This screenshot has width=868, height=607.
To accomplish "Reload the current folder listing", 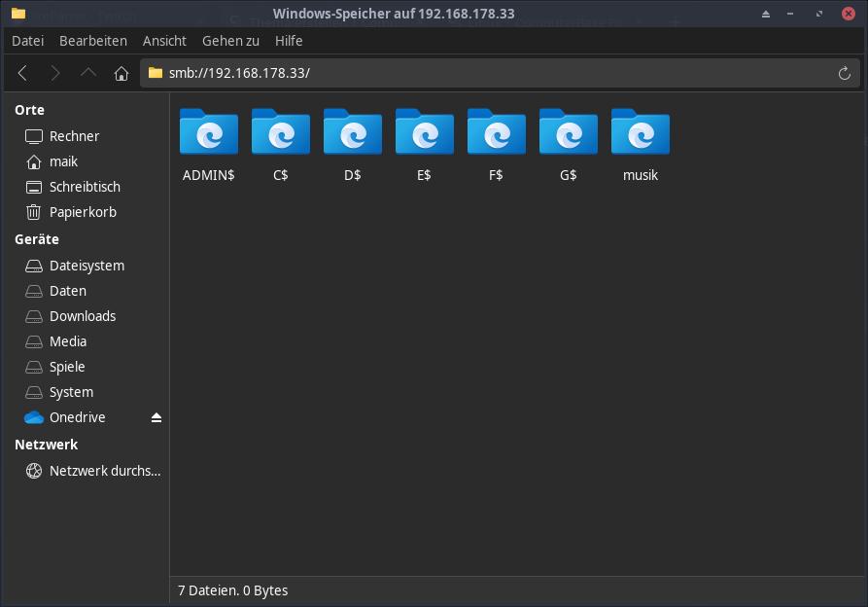I will (x=845, y=73).
